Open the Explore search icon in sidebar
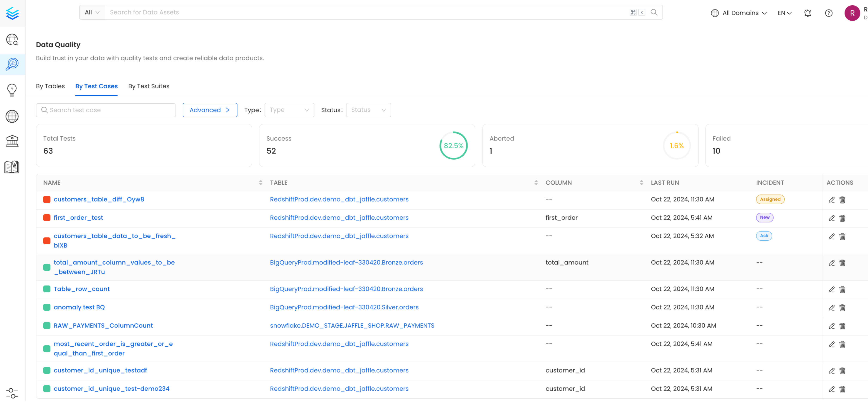 click(12, 40)
